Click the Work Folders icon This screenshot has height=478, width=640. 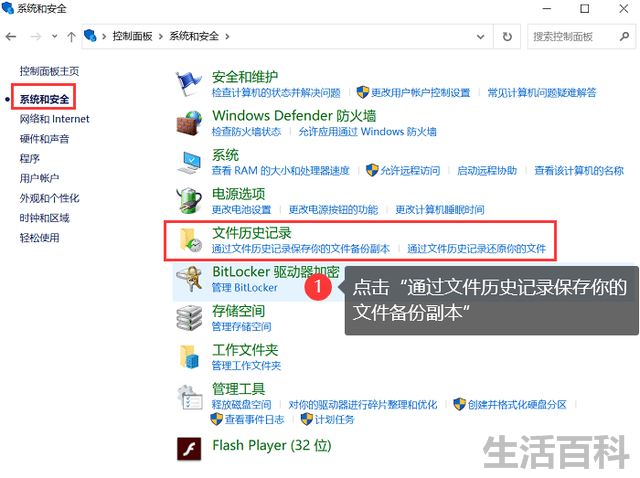click(x=189, y=357)
